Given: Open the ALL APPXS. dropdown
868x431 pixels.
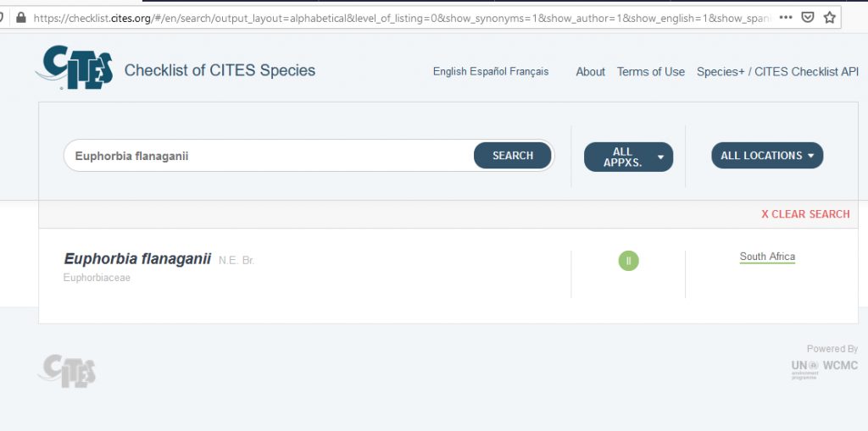Looking at the screenshot, I should click(x=628, y=157).
